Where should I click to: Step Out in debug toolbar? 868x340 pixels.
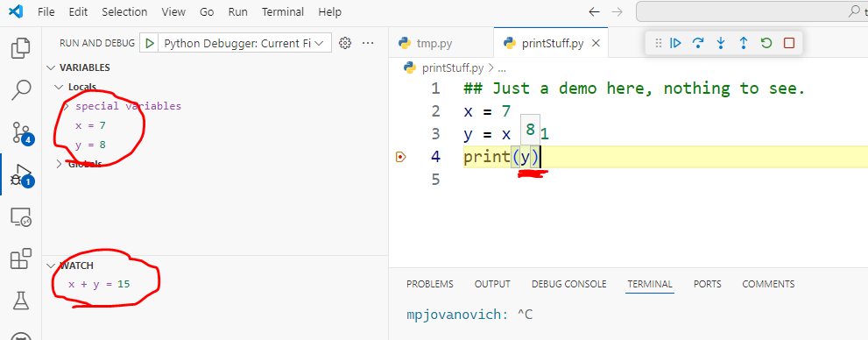pyautogui.click(x=744, y=43)
